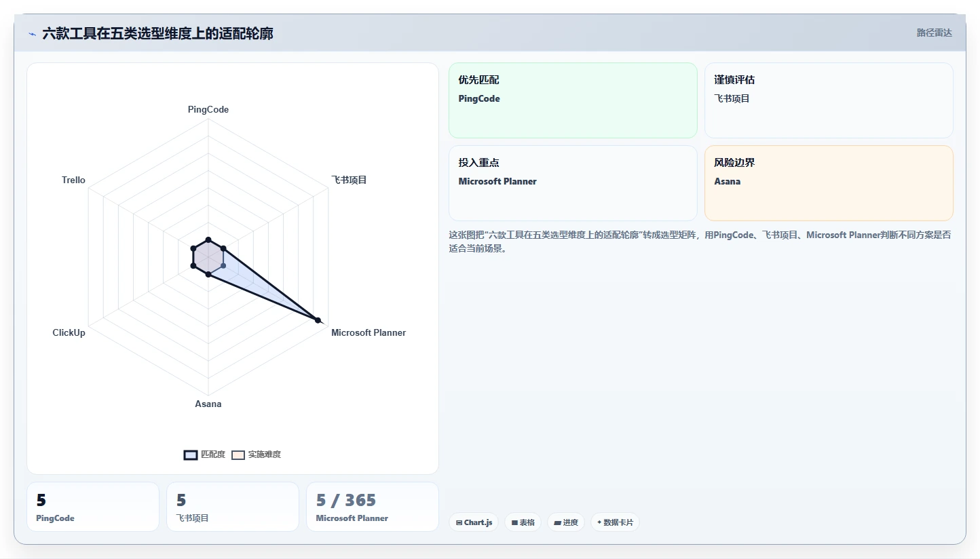Click the 飞书项目 axis label on radar
Screen dimensions: 980x559
(x=349, y=180)
